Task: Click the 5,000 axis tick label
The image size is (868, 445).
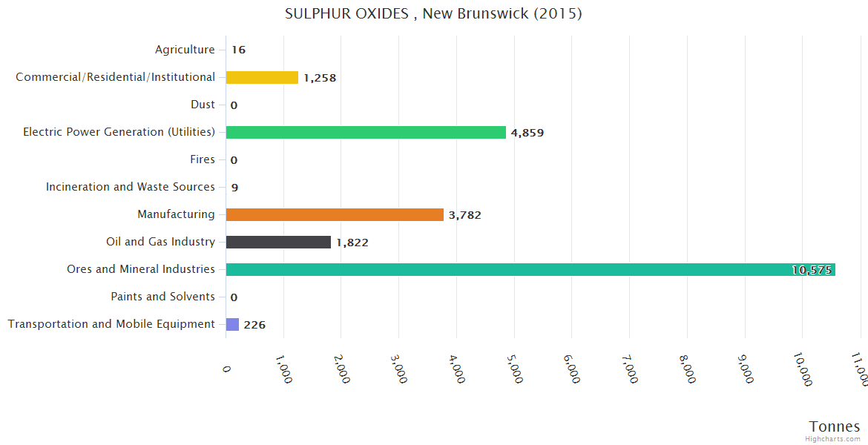Action: click(515, 367)
